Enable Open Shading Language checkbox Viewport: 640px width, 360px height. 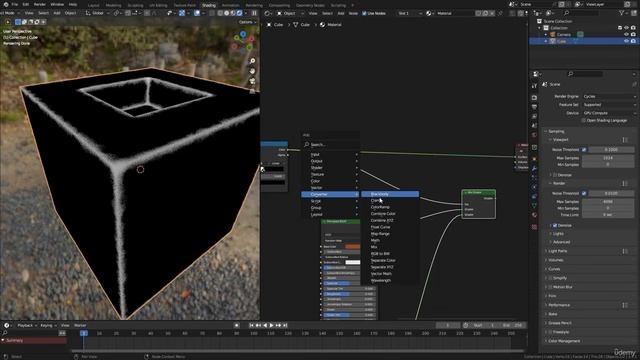tap(583, 120)
